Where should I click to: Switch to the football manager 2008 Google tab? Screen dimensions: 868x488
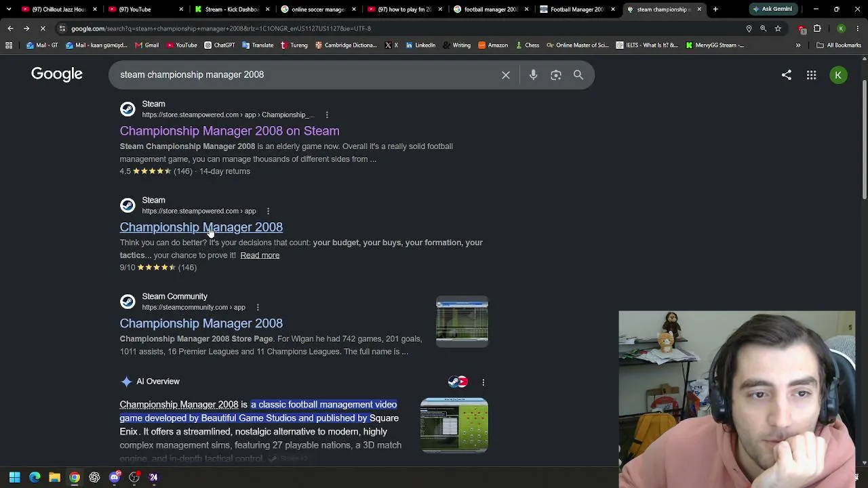490,9
